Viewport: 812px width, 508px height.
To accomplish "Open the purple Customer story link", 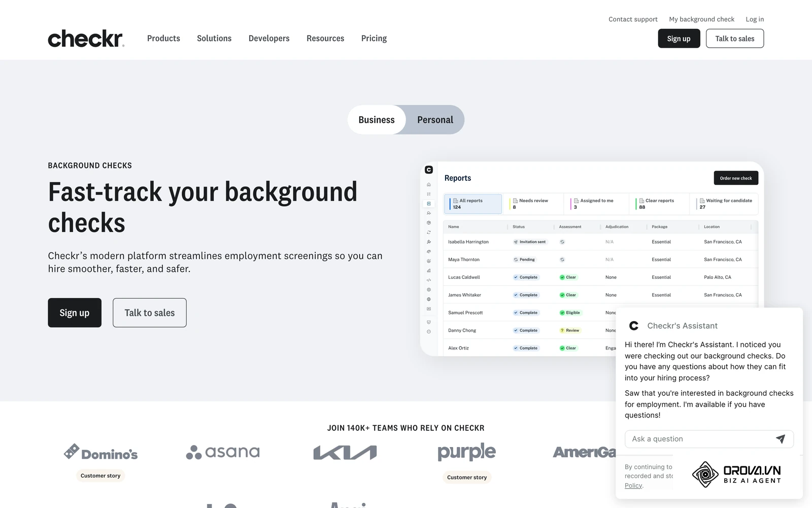I will tap(467, 478).
